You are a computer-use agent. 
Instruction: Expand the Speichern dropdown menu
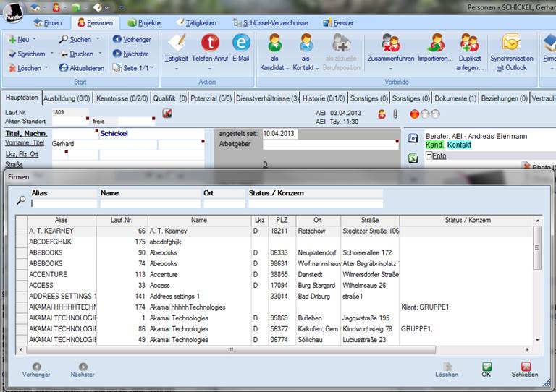pyautogui.click(x=51, y=54)
